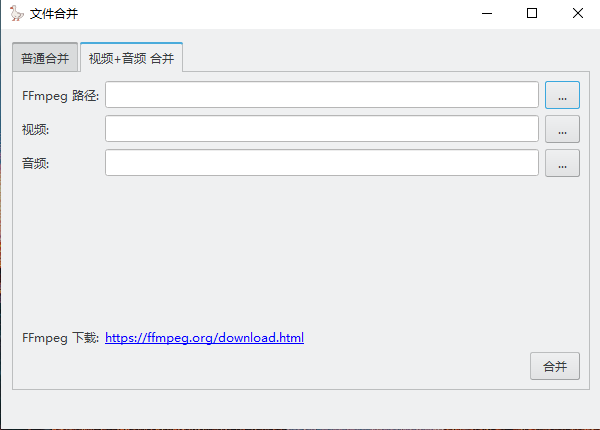
Task: Browse for the 音频 file
Action: click(562, 163)
